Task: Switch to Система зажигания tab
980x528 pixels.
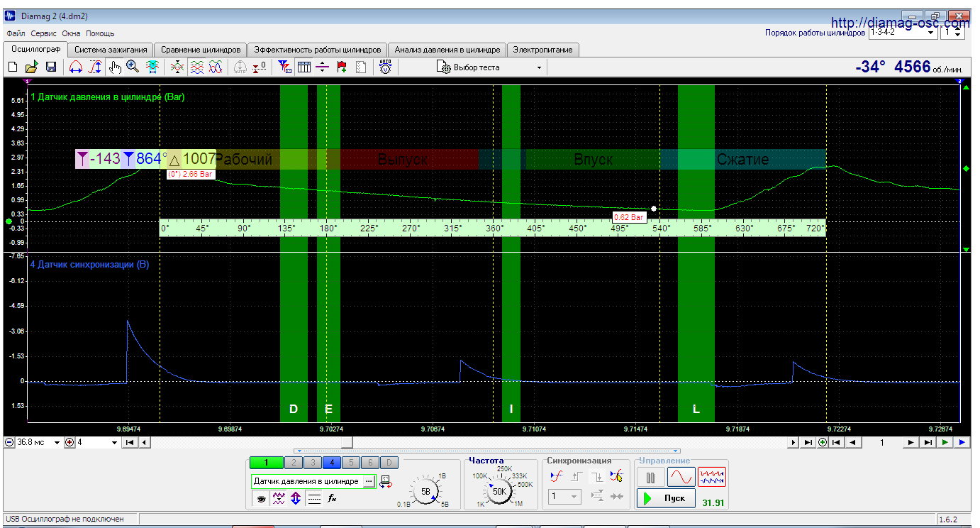Action: (111, 50)
